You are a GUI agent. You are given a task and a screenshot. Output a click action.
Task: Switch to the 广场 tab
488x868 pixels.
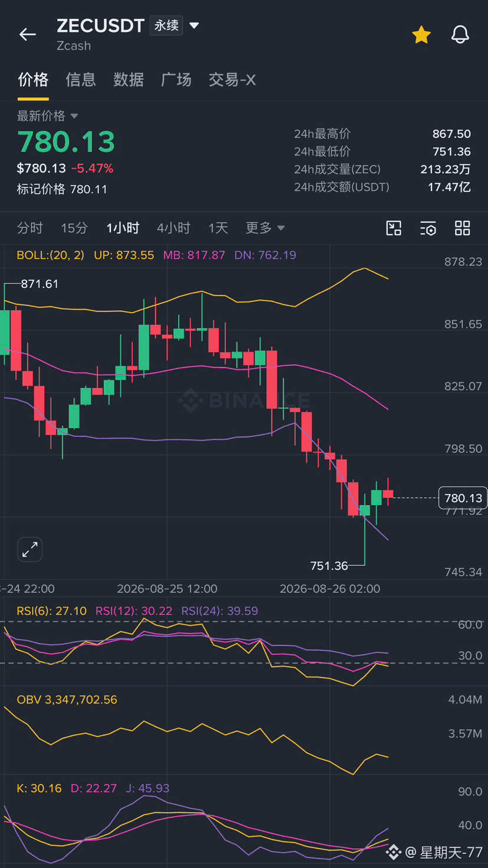[x=176, y=79]
